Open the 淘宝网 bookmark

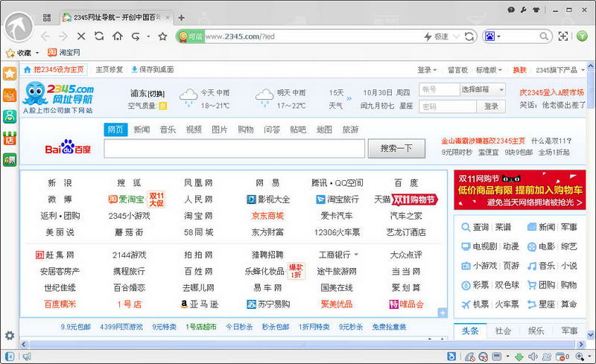64,52
